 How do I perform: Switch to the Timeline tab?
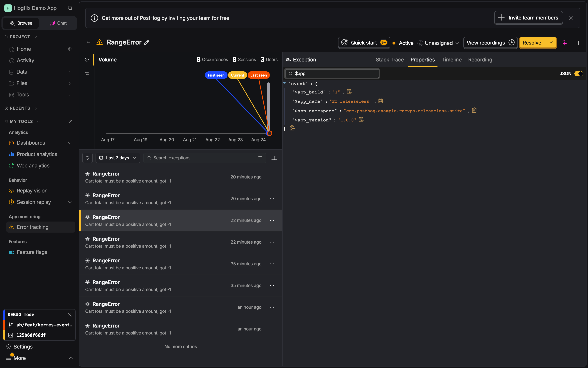451,60
